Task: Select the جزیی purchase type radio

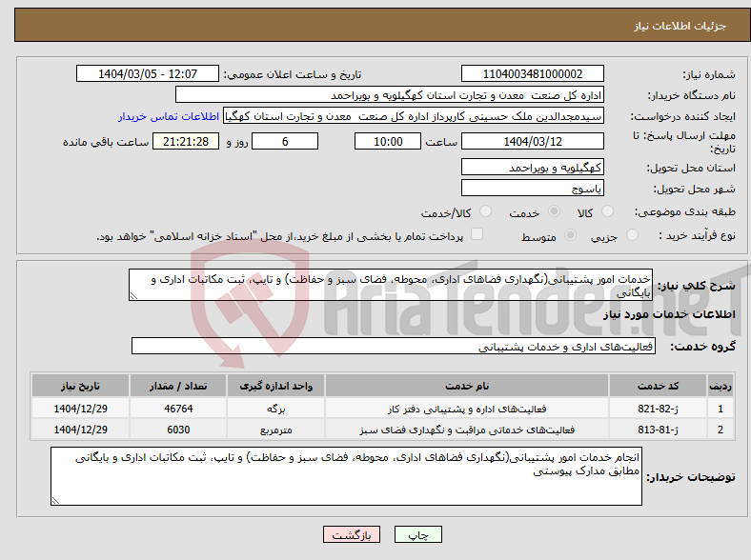Action: (x=632, y=235)
